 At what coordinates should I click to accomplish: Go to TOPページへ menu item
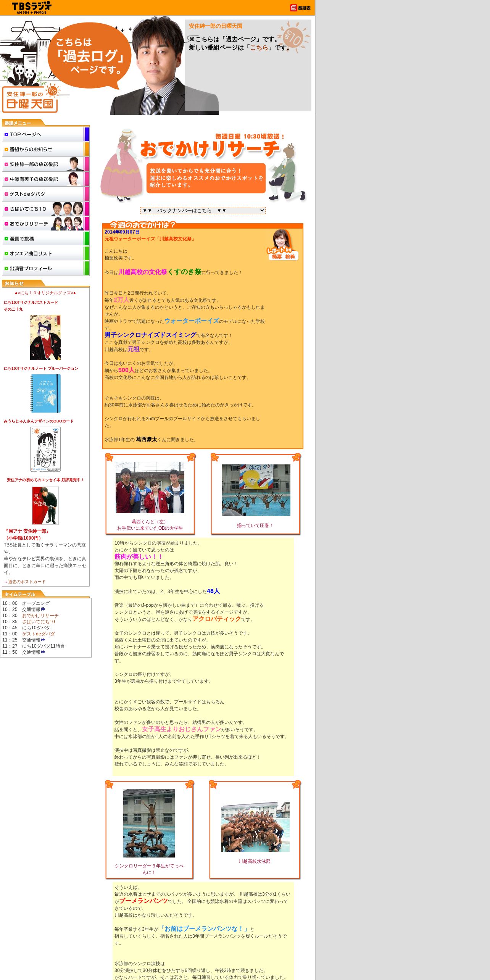45,134
